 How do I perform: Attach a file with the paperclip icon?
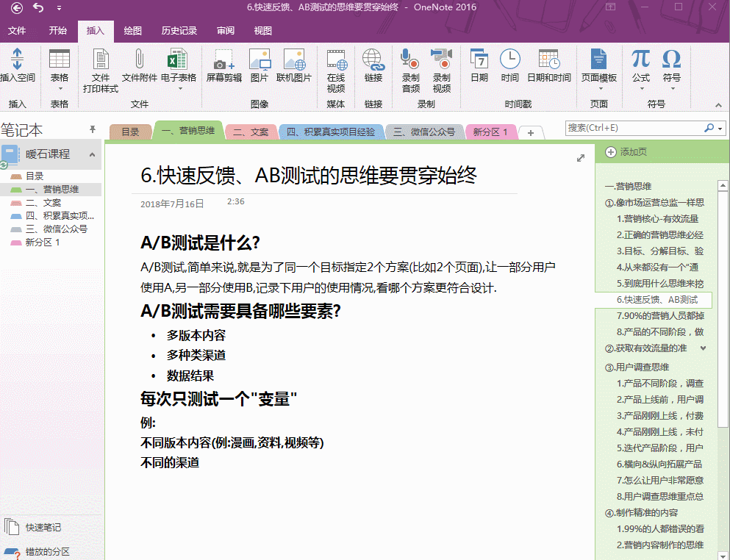point(139,65)
